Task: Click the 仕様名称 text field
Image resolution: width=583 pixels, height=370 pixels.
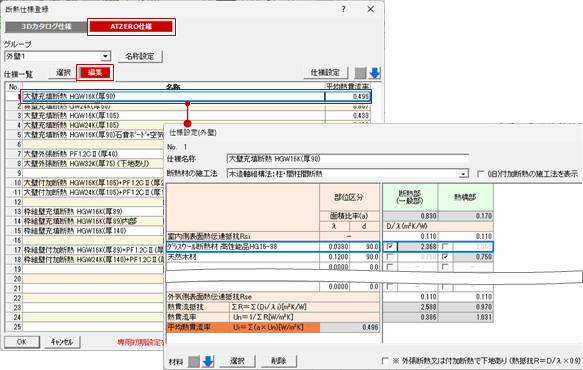Action: coord(348,159)
